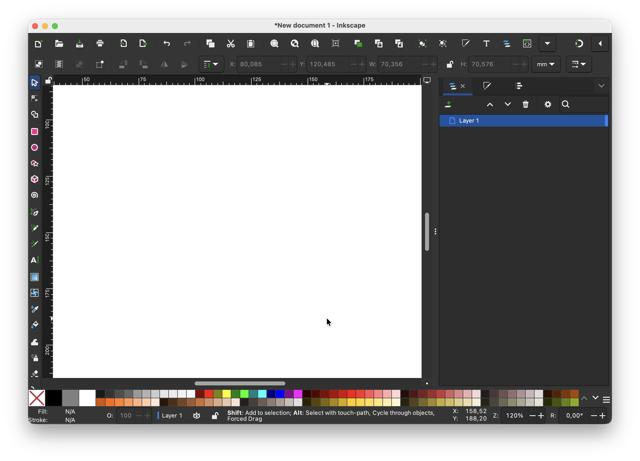640x461 pixels.
Task: Select the 3D Box tool
Action: pos(35,179)
